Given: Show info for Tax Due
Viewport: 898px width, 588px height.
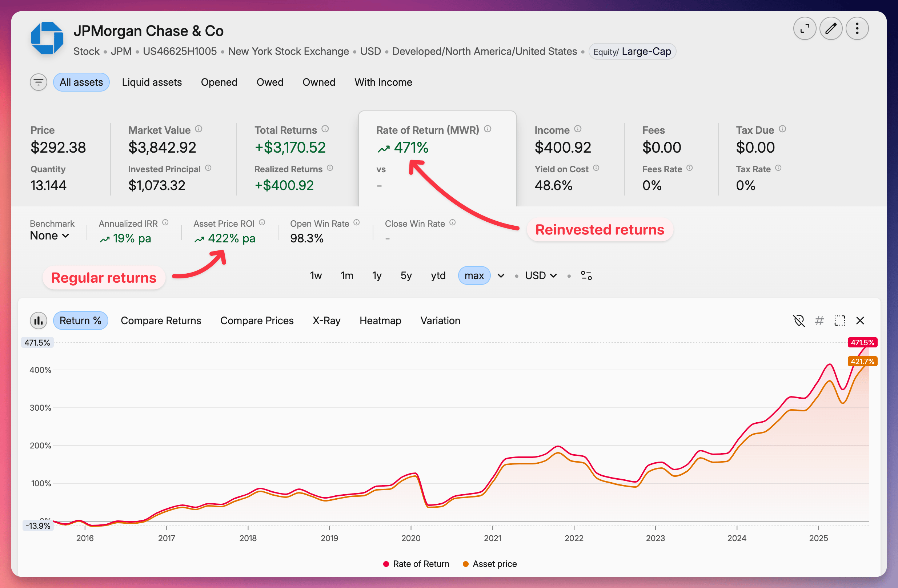Looking at the screenshot, I should (782, 129).
